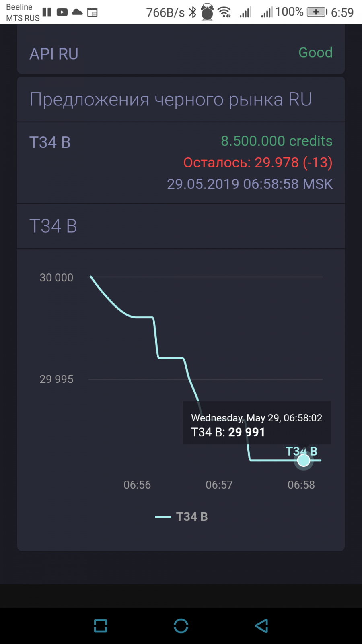This screenshot has height=644, width=362.
Task: Tap the red Осталось: 29.978 remaining count
Action: pos(257,162)
